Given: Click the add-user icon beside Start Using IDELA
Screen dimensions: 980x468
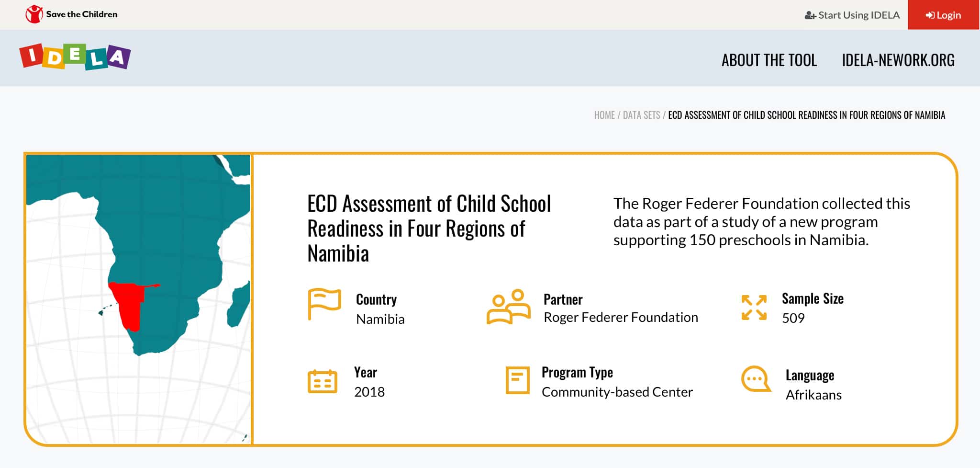Looking at the screenshot, I should pos(810,15).
